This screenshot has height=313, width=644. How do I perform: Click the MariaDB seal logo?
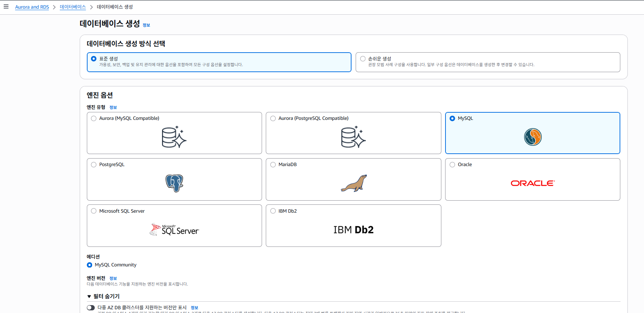coord(354,183)
